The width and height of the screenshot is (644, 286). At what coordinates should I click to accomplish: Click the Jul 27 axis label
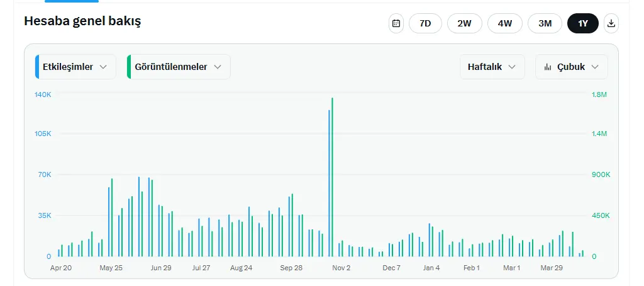click(201, 268)
